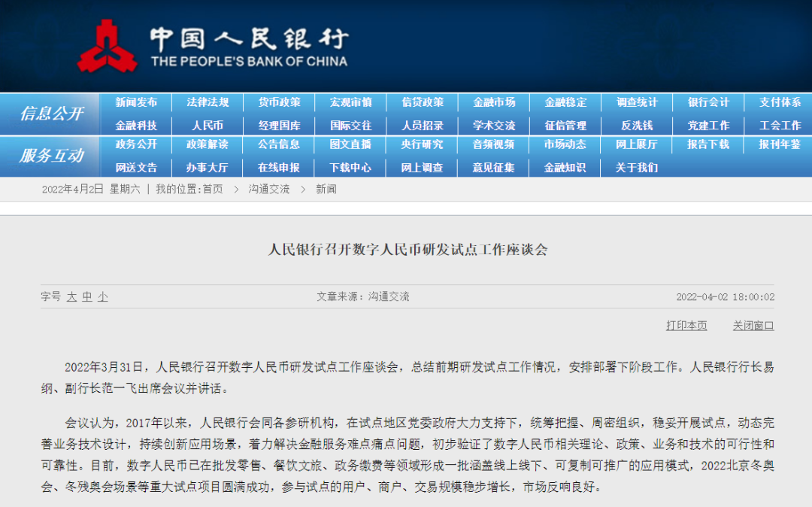812x507 pixels.
Task: Click the People's Bank of China logo
Action: [108, 45]
